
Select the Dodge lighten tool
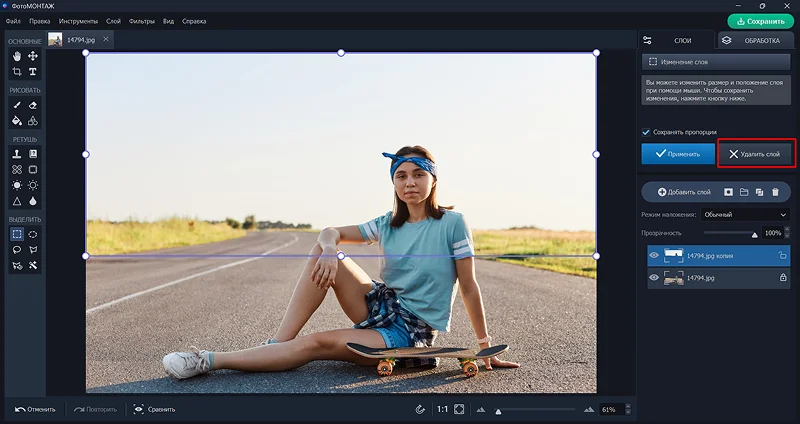coord(17,185)
